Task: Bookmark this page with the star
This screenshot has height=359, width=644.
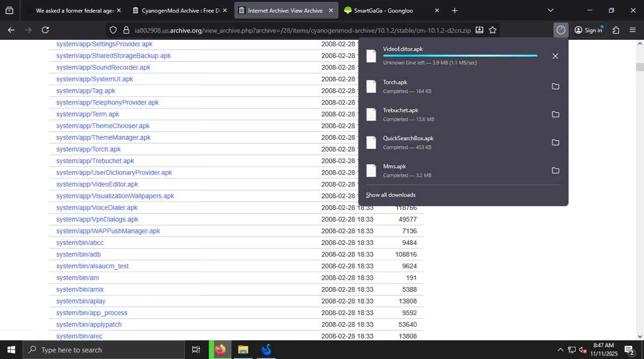Action: (x=492, y=30)
